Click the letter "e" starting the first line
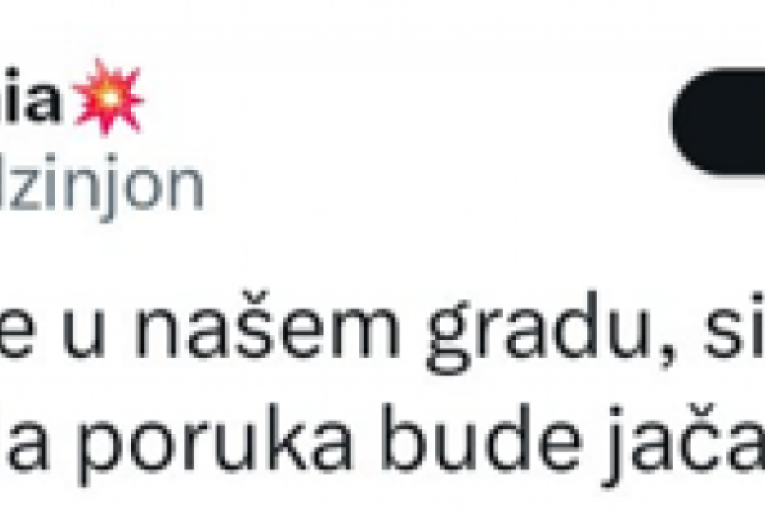765x510 pixels. tap(16, 334)
